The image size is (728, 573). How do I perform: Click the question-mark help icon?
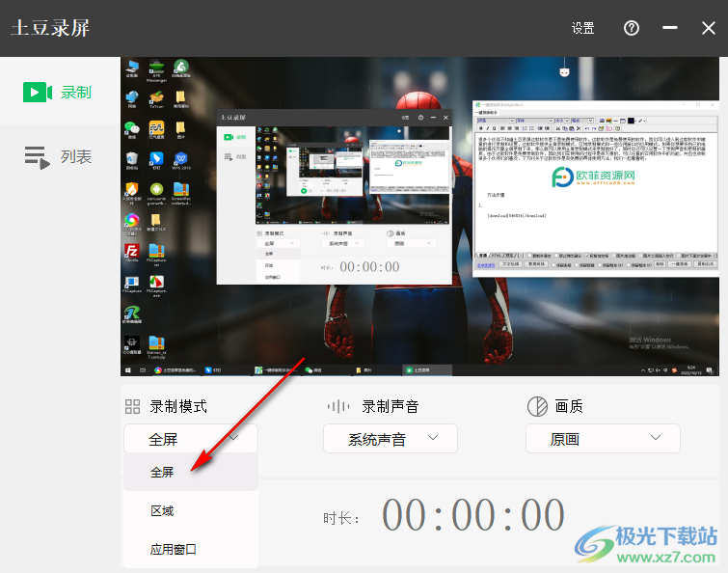tap(631, 28)
